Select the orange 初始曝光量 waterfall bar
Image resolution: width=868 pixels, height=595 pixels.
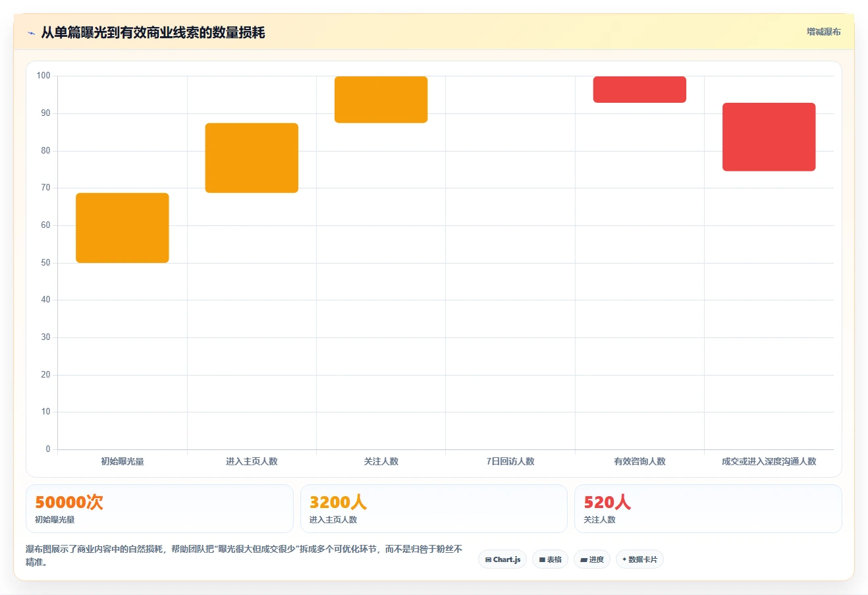click(x=122, y=228)
